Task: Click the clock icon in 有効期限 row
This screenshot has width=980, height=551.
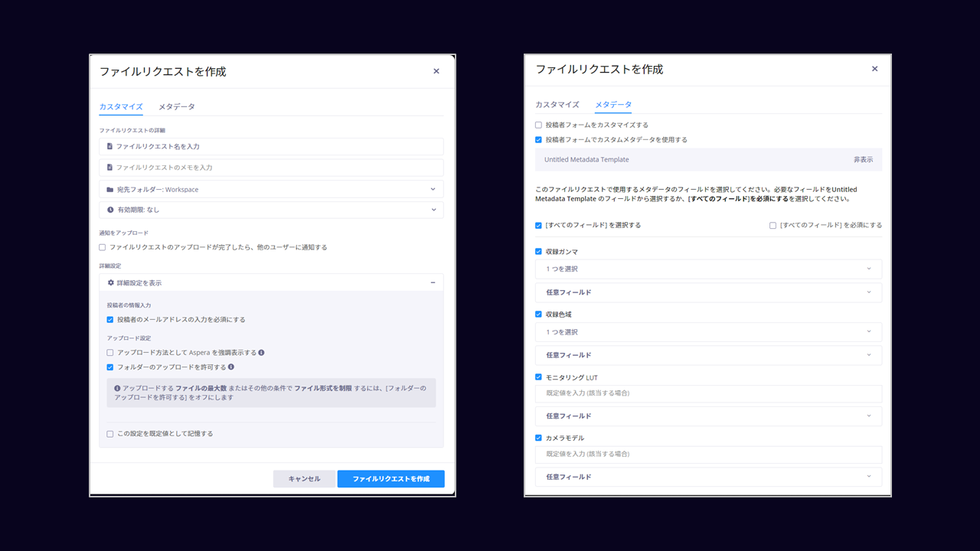Action: click(110, 210)
